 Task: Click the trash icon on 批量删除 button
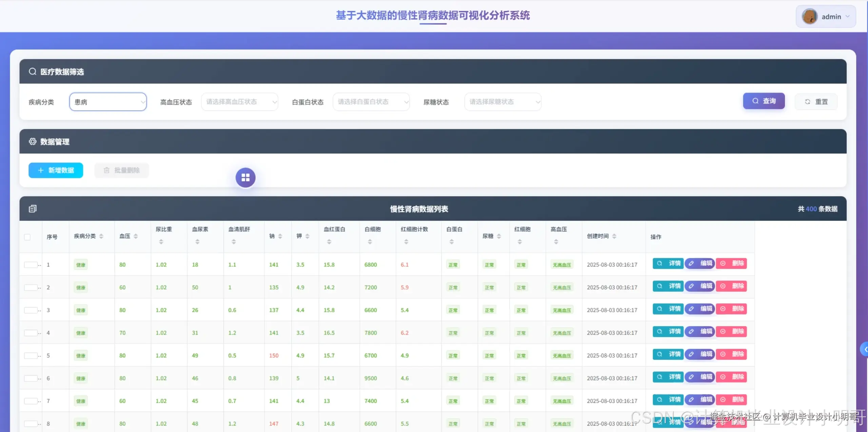point(106,170)
